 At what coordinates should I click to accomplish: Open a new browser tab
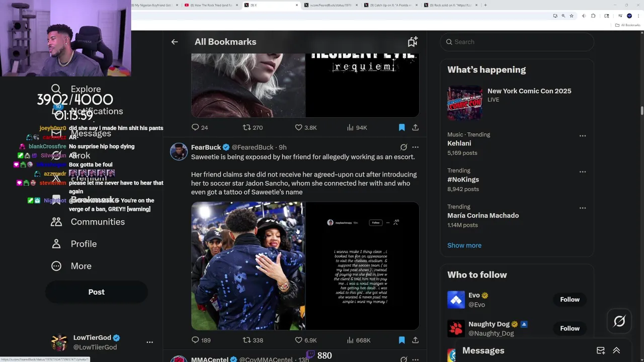pos(485,5)
